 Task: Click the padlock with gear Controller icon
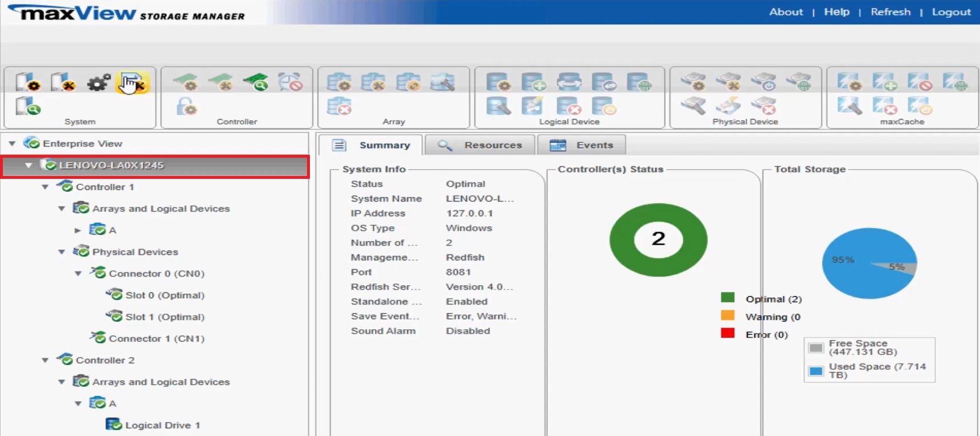point(186,106)
